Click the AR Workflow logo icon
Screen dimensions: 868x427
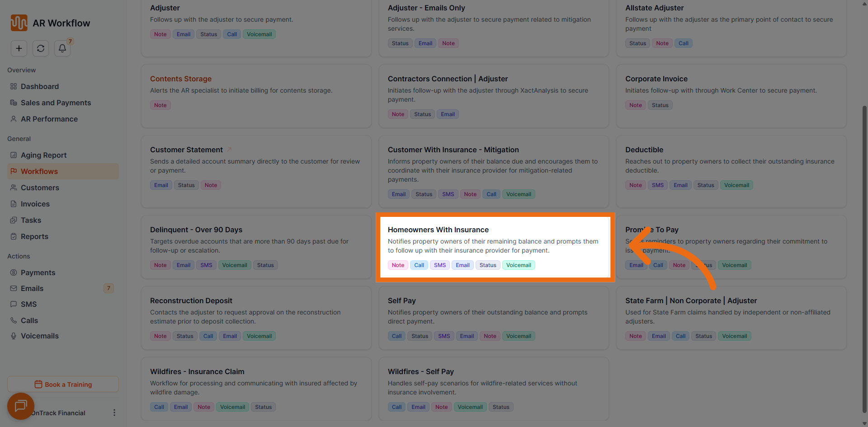pyautogui.click(x=19, y=23)
